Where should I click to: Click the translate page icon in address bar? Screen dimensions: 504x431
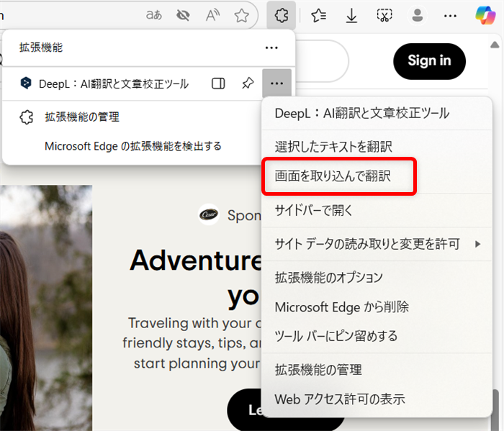coord(154,15)
